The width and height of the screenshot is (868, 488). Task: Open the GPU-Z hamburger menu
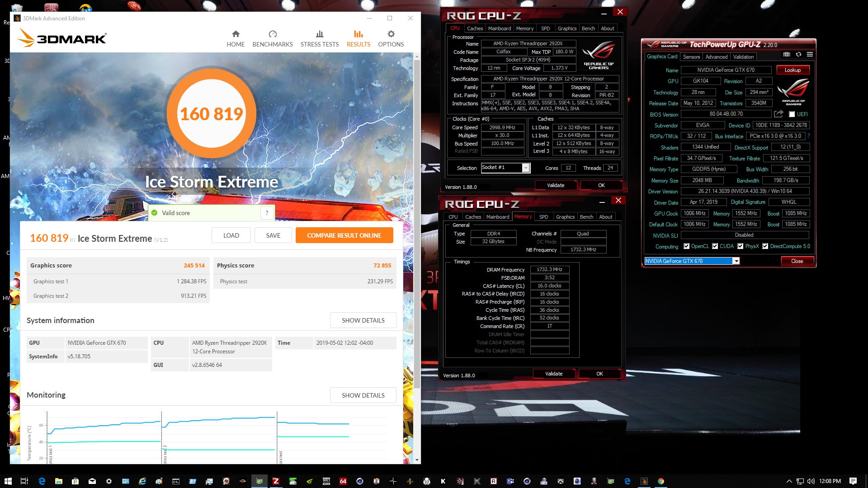pyautogui.click(x=810, y=54)
